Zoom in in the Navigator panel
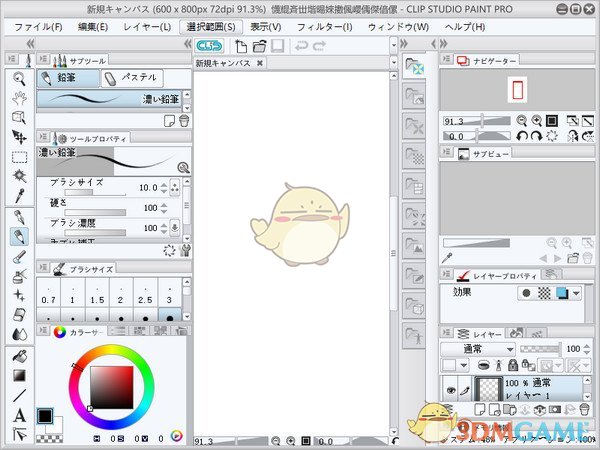This screenshot has width=600, height=450. [x=536, y=121]
